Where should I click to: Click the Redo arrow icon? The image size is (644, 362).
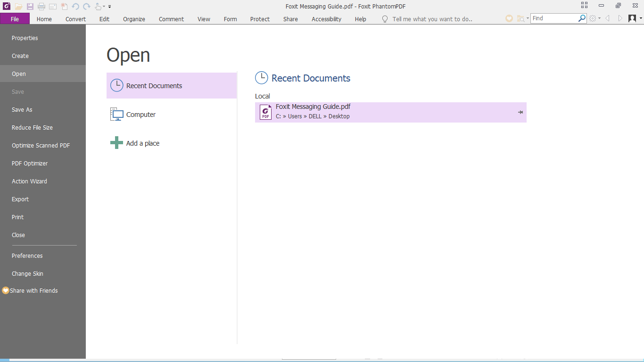coord(87,7)
